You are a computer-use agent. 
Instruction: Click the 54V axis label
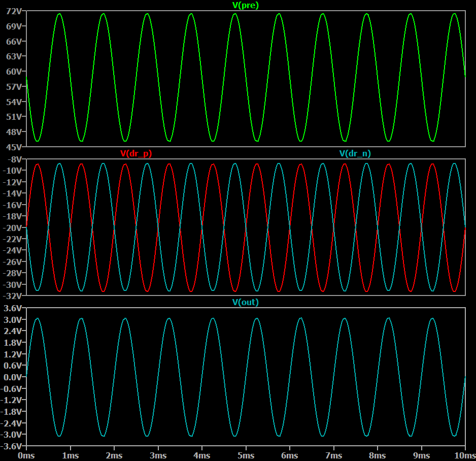coord(14,102)
